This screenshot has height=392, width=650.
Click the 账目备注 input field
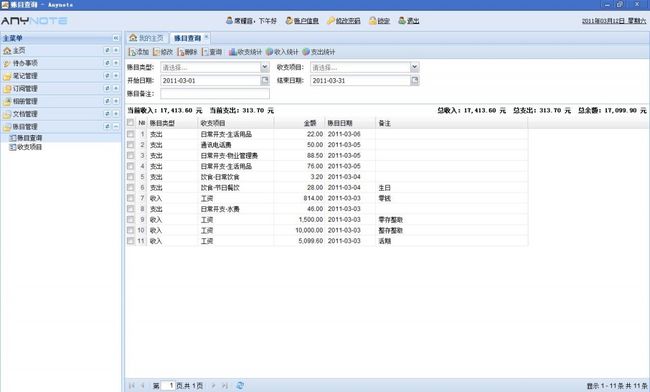[215, 94]
